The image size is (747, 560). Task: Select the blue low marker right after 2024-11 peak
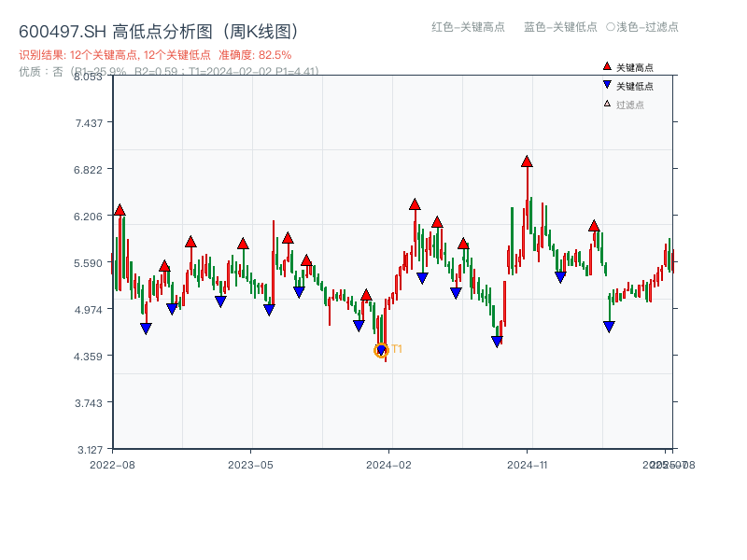coord(560,277)
